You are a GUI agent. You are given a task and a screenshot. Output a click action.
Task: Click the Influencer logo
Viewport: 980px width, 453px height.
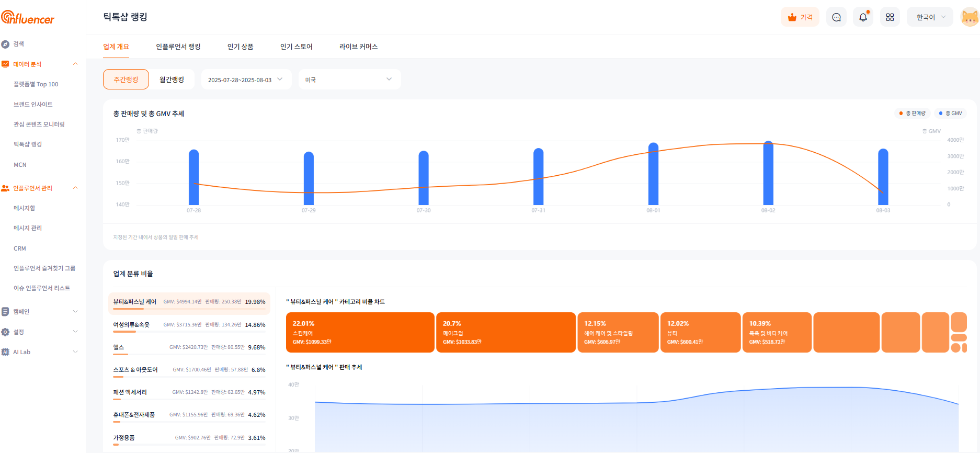pyautogui.click(x=28, y=18)
